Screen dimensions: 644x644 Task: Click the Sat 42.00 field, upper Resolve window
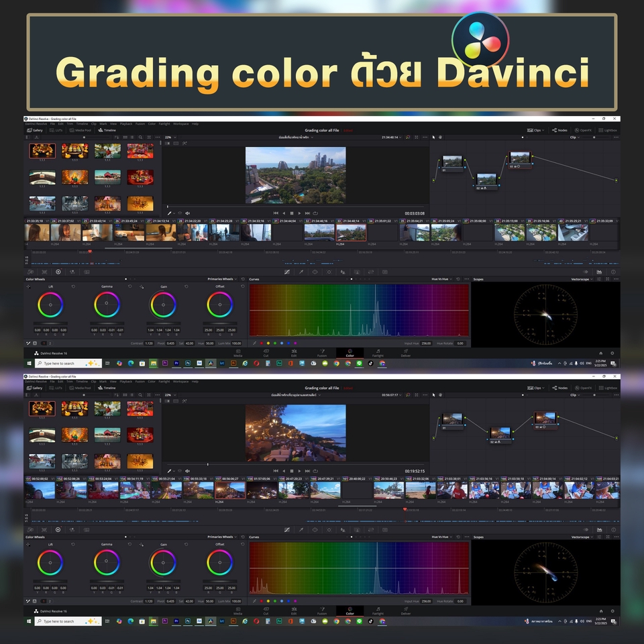pyautogui.click(x=189, y=343)
